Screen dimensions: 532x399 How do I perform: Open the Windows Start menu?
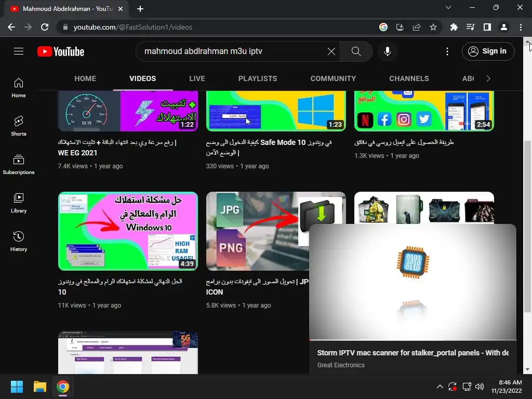coord(17,387)
